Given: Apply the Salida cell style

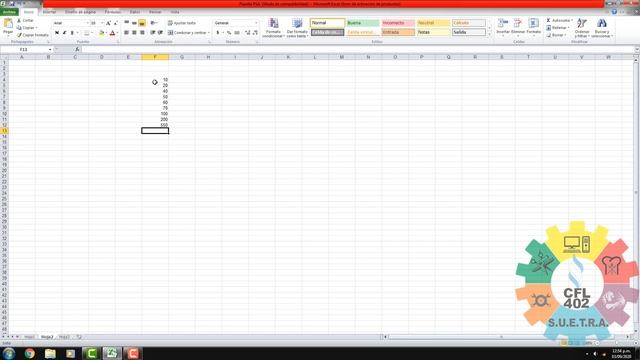Looking at the screenshot, I should (x=469, y=32).
